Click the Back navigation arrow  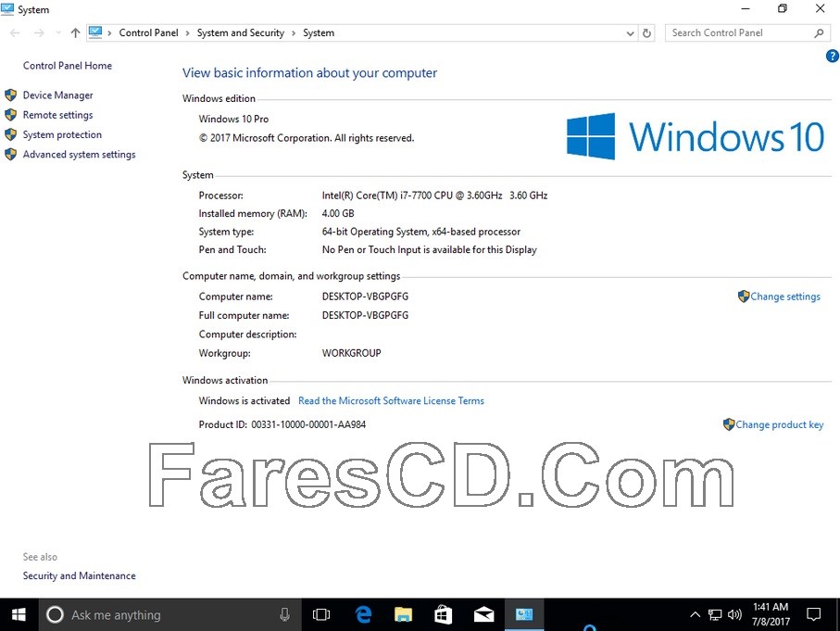pyautogui.click(x=15, y=33)
